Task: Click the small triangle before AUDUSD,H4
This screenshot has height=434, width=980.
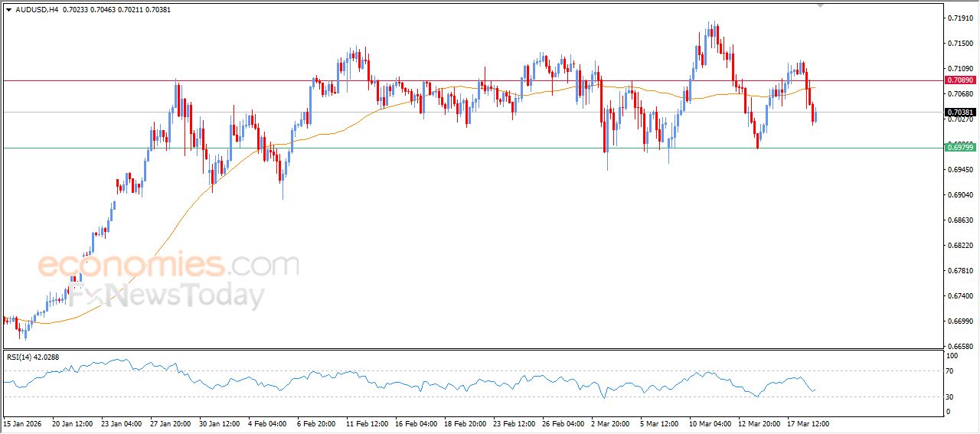Action: [8, 10]
